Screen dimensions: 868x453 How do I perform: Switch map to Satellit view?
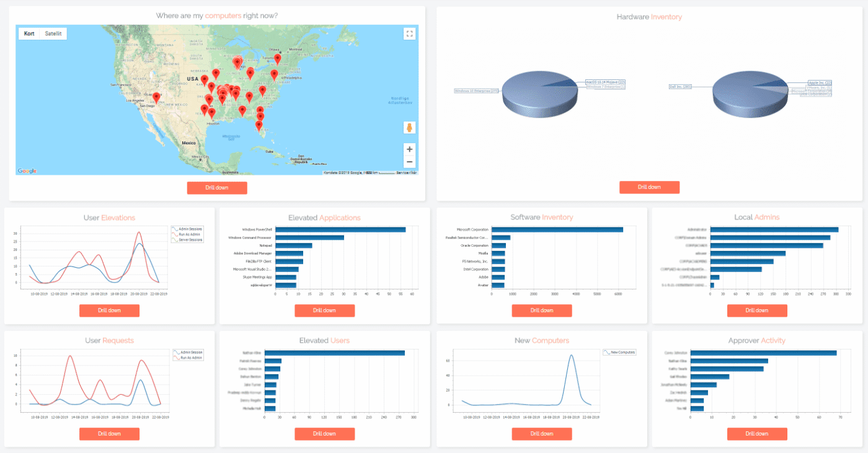click(53, 33)
